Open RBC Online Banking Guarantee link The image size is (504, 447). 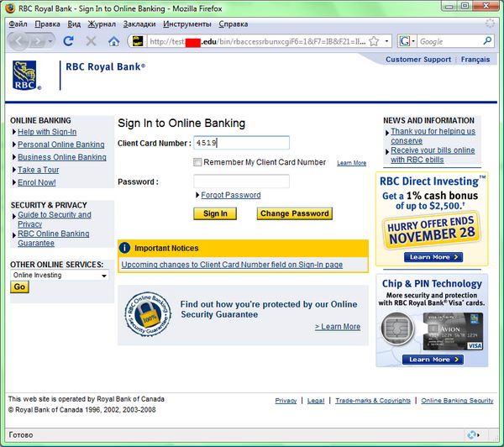[x=54, y=239]
